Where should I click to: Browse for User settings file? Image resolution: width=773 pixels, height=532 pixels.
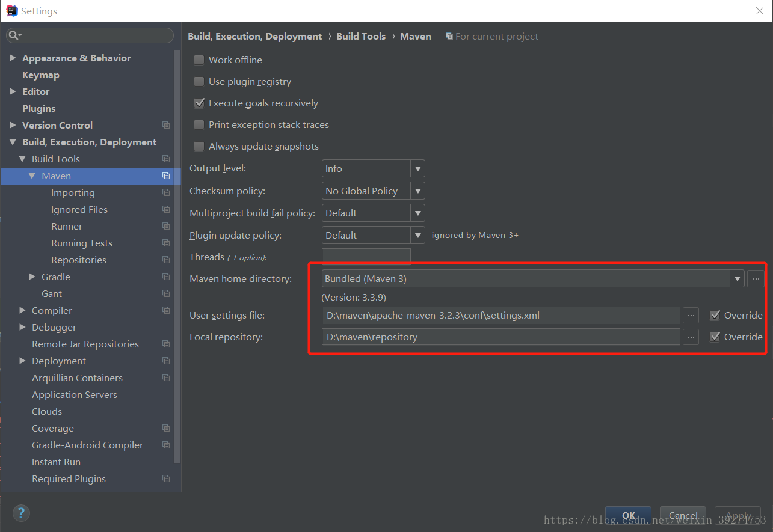[x=691, y=315]
